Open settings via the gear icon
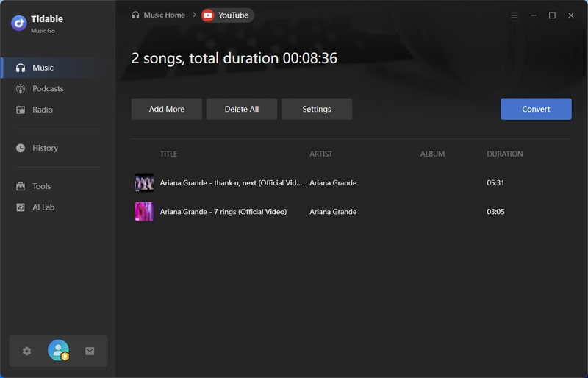 click(x=26, y=351)
